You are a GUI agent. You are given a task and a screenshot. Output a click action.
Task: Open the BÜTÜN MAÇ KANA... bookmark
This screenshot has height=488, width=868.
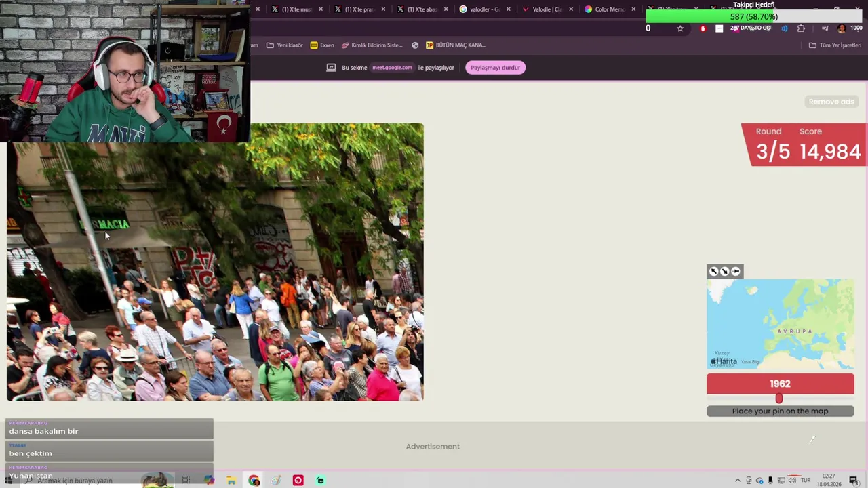[x=456, y=45]
